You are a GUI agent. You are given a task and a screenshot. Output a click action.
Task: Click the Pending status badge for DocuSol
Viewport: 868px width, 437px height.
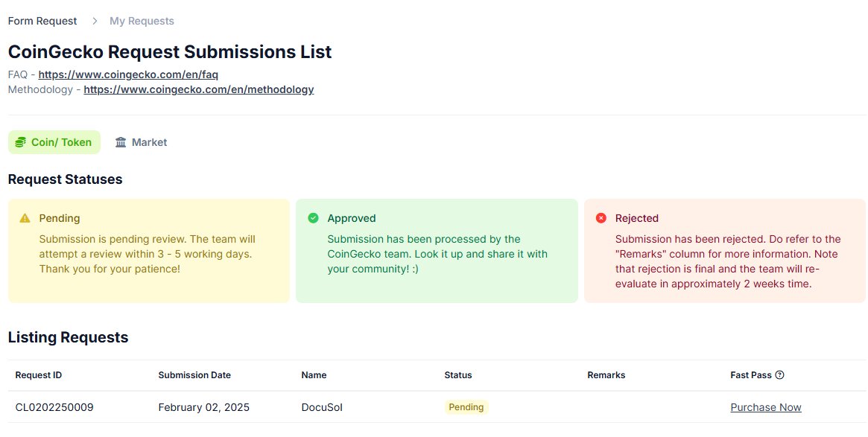pyautogui.click(x=466, y=407)
